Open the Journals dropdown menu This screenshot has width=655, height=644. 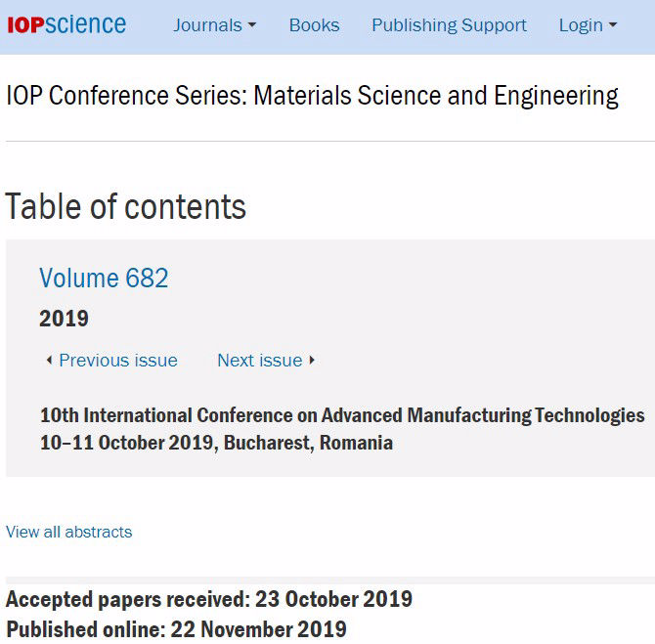pos(214,25)
